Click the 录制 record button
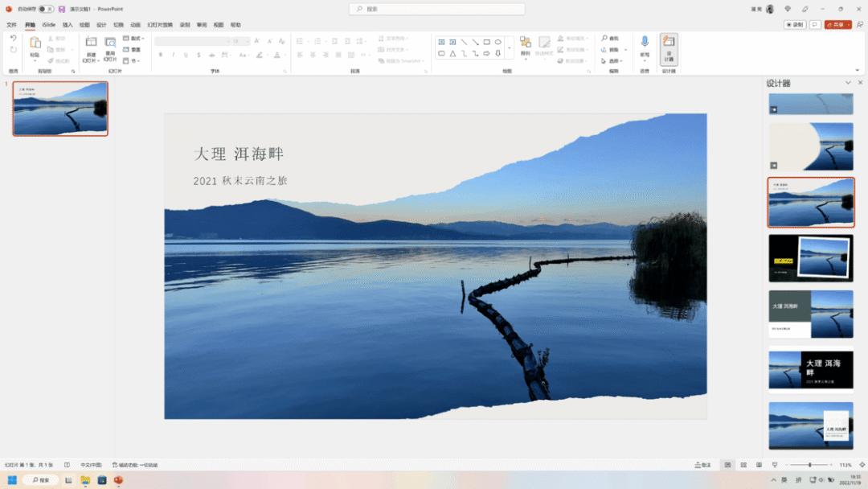Image resolution: width=868 pixels, height=489 pixels. 795,25
